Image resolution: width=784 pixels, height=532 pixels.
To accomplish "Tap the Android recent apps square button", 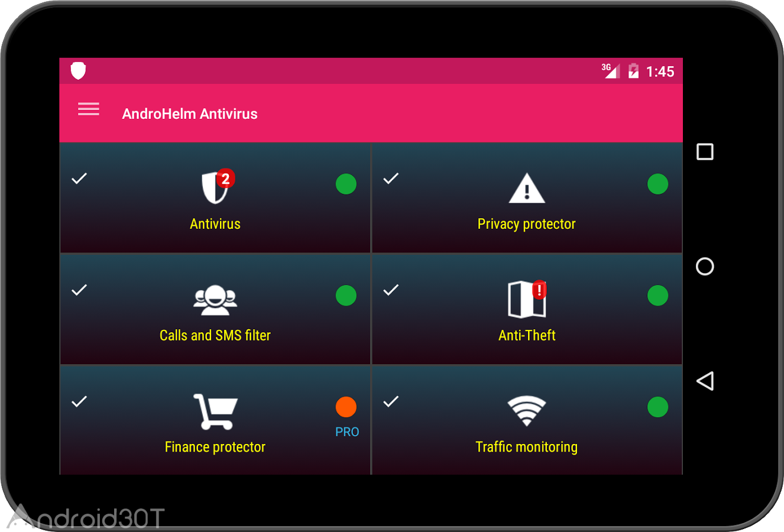I will [705, 152].
